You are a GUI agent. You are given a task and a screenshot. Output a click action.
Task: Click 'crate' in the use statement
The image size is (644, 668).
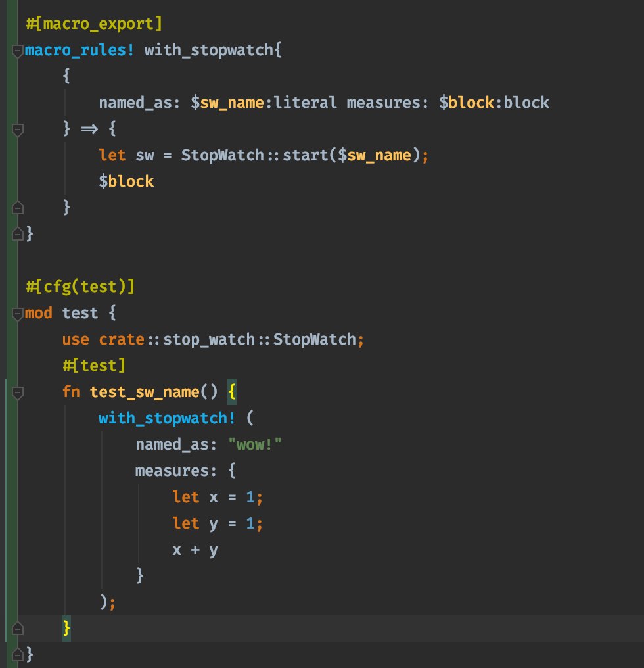(x=122, y=339)
